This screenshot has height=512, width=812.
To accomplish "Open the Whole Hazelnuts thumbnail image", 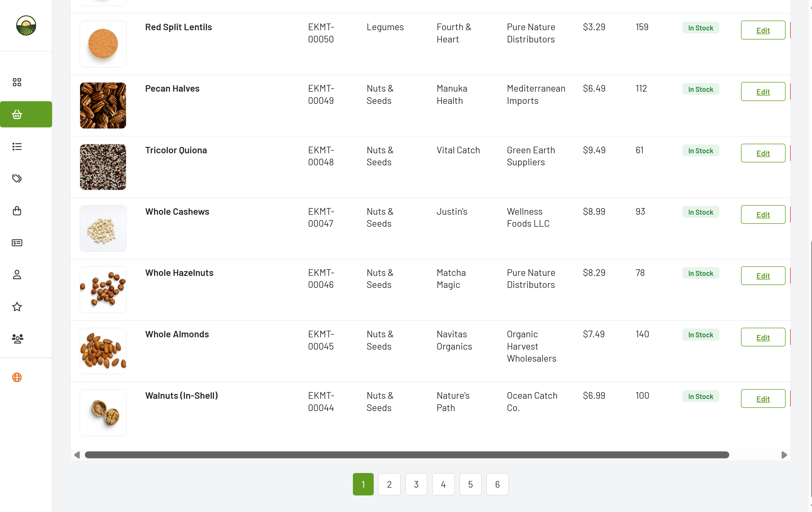I will [103, 290].
